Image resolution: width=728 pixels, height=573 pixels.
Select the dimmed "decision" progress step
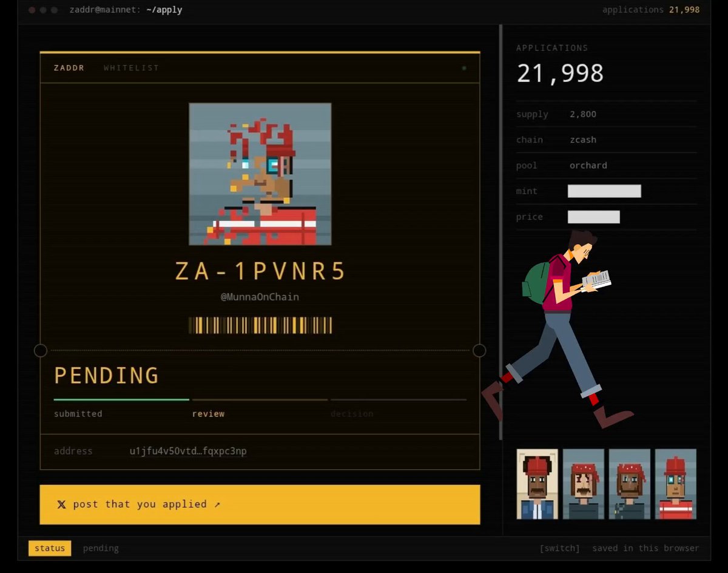[352, 414]
